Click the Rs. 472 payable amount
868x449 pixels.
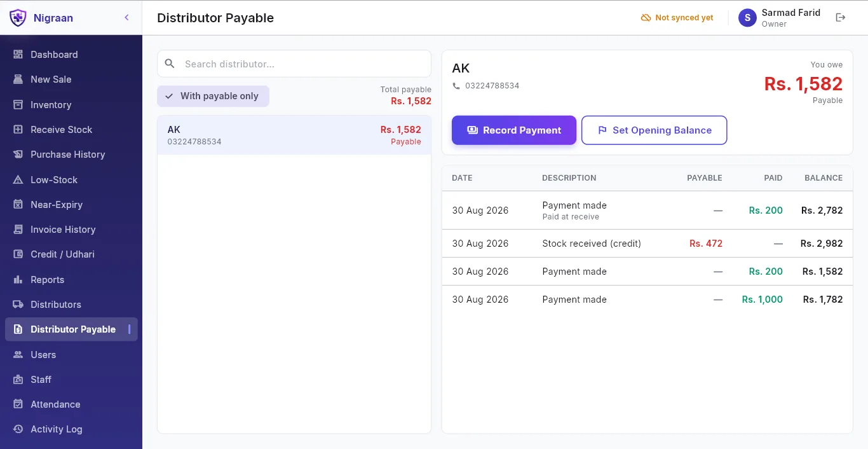click(x=706, y=244)
